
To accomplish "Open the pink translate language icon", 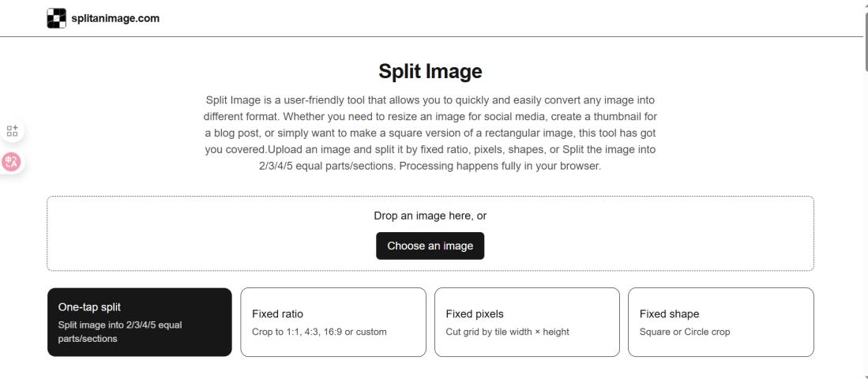I will [x=12, y=162].
